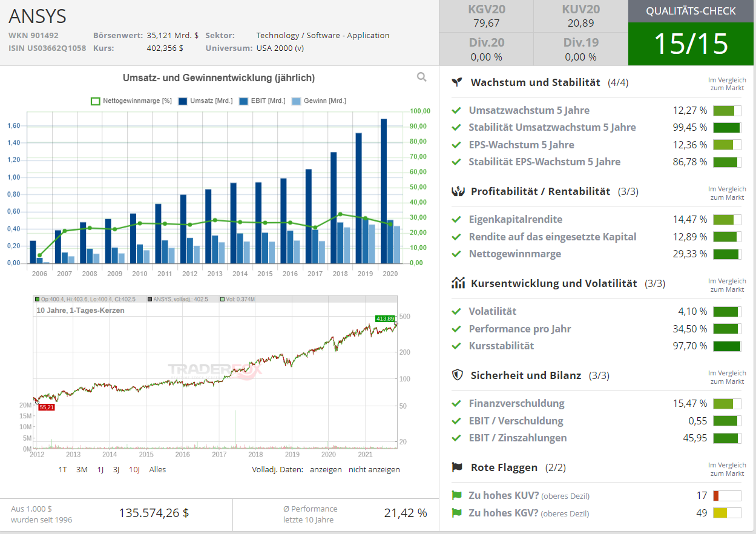This screenshot has height=534, width=756.
Task: Select the 1T chart timeframe
Action: pyautogui.click(x=63, y=469)
